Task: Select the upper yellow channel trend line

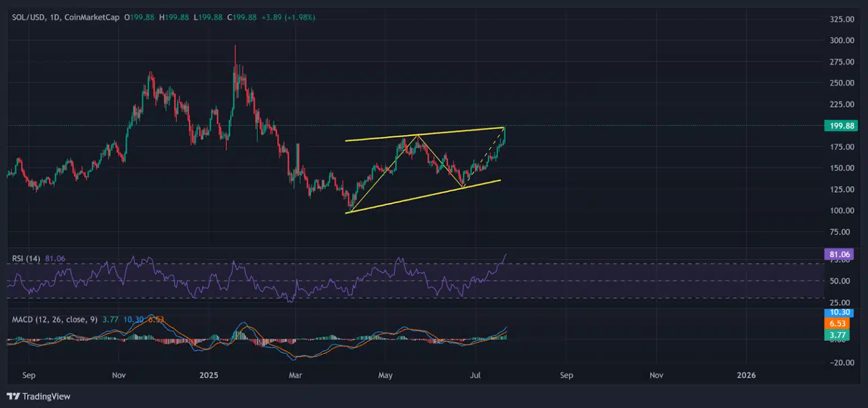Action: [424, 134]
